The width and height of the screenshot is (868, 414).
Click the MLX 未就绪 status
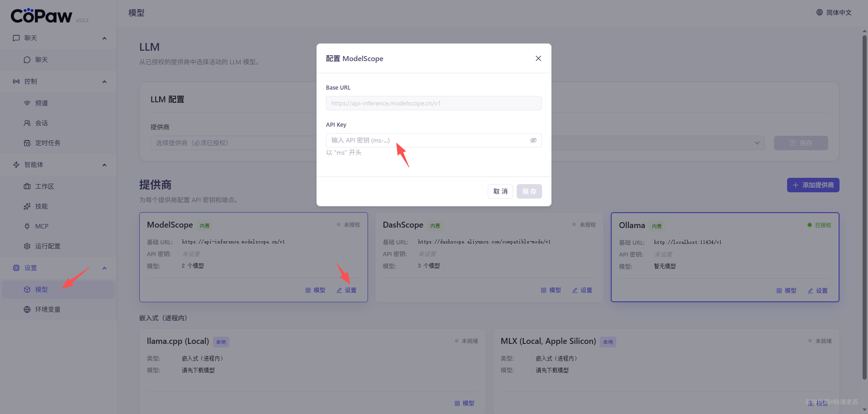pyautogui.click(x=821, y=341)
